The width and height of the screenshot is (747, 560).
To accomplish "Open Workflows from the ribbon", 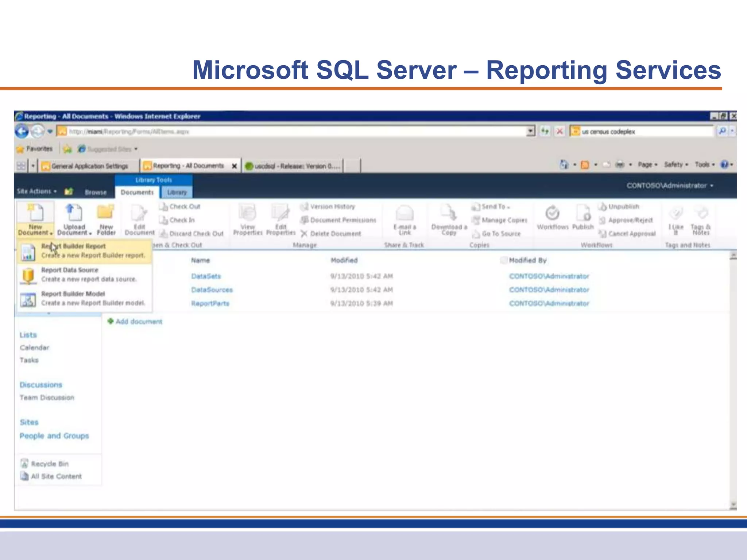I will (553, 218).
